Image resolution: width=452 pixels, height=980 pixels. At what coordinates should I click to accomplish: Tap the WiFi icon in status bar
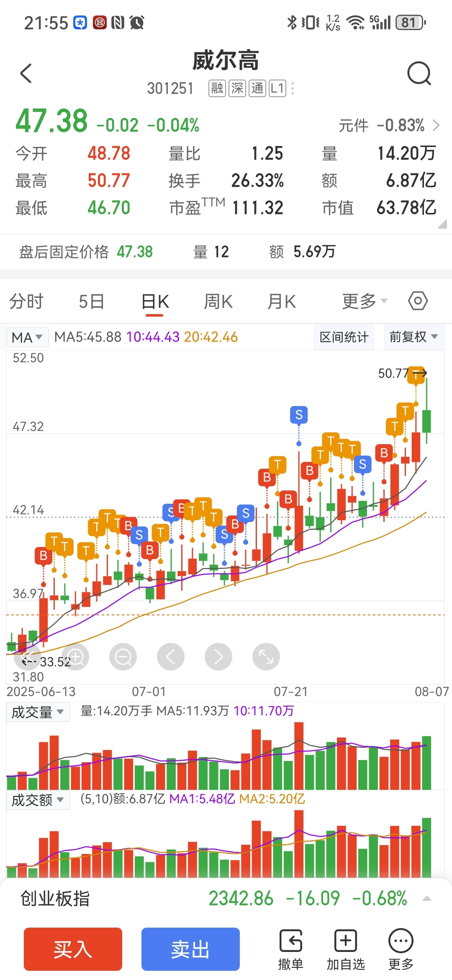(356, 22)
